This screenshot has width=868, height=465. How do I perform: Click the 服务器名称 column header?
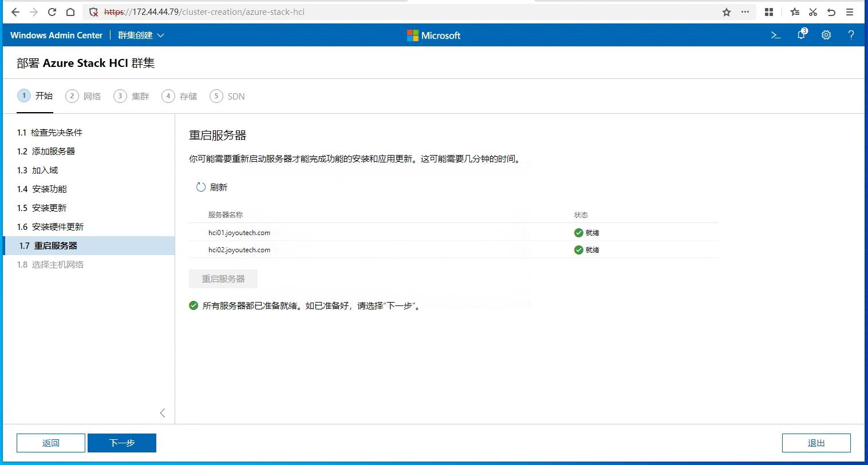(x=226, y=215)
